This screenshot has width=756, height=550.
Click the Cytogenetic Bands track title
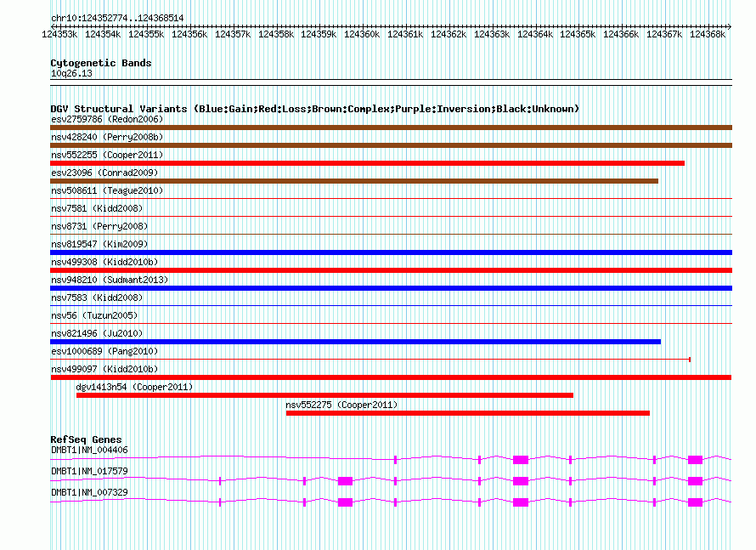(x=100, y=63)
